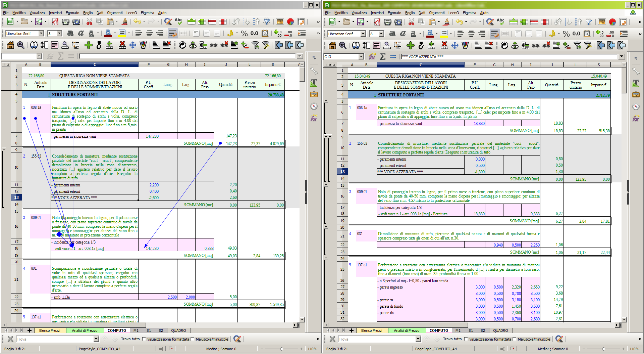Click Spelling Abc icon in left window

[x=178, y=22]
